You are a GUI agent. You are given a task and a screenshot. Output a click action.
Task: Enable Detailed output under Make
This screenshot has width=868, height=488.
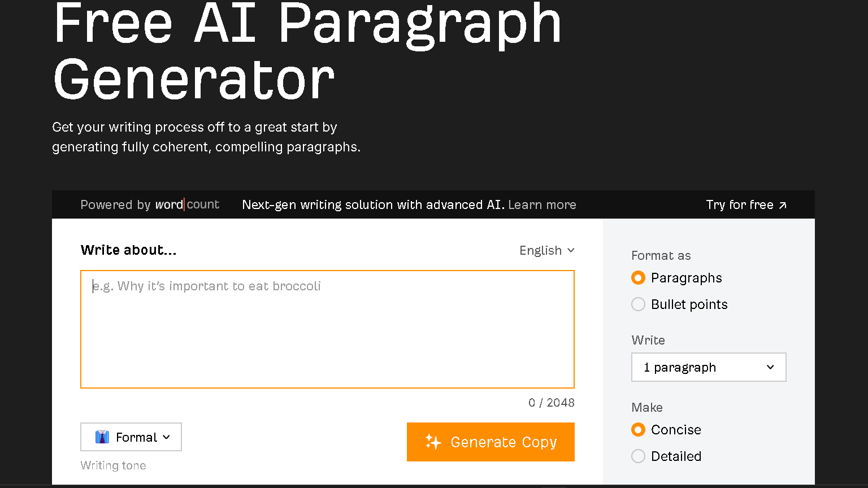(638, 456)
